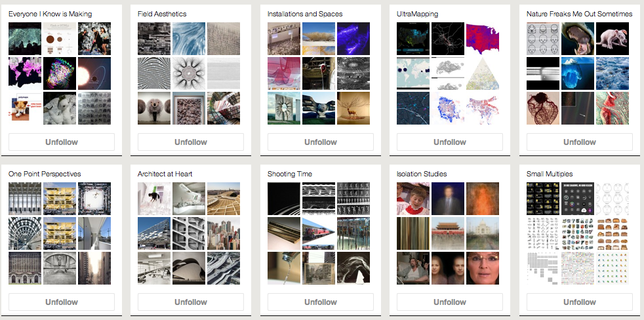644x320 pixels.
Task: Unfollow the Architect at Heart board
Action: point(191,302)
